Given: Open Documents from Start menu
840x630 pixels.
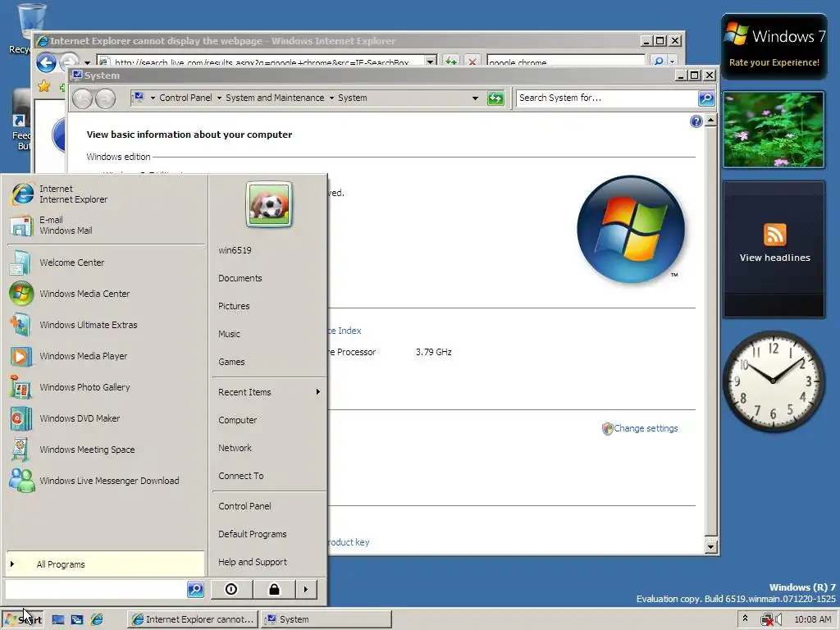Looking at the screenshot, I should (x=269, y=278).
